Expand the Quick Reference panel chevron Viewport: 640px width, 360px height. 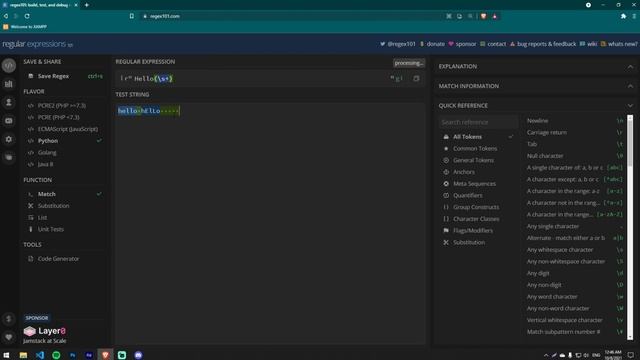tap(630, 106)
